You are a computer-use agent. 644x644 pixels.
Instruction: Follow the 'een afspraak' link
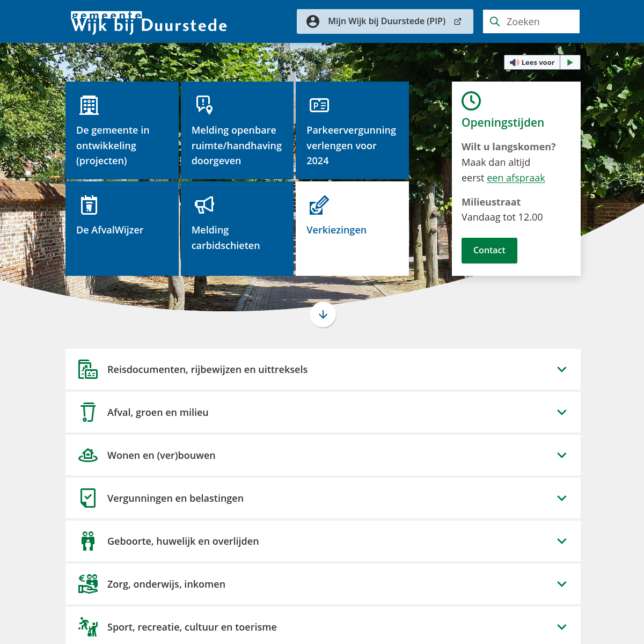(516, 178)
